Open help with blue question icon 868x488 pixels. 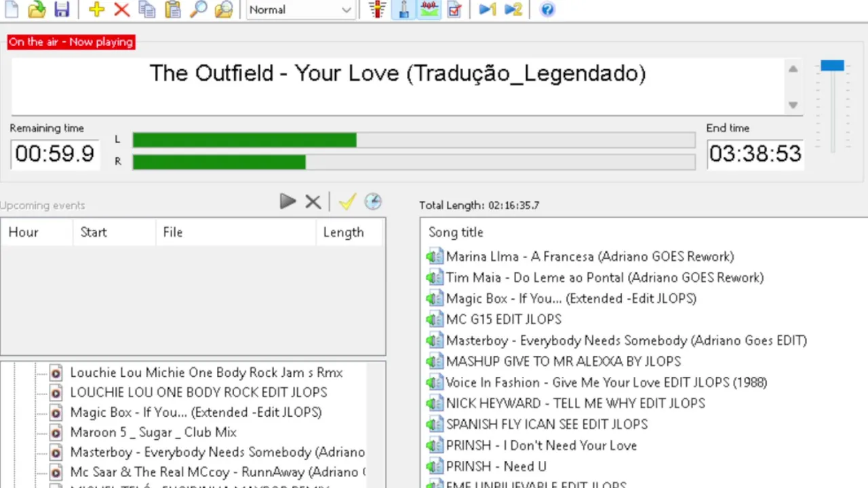point(547,9)
